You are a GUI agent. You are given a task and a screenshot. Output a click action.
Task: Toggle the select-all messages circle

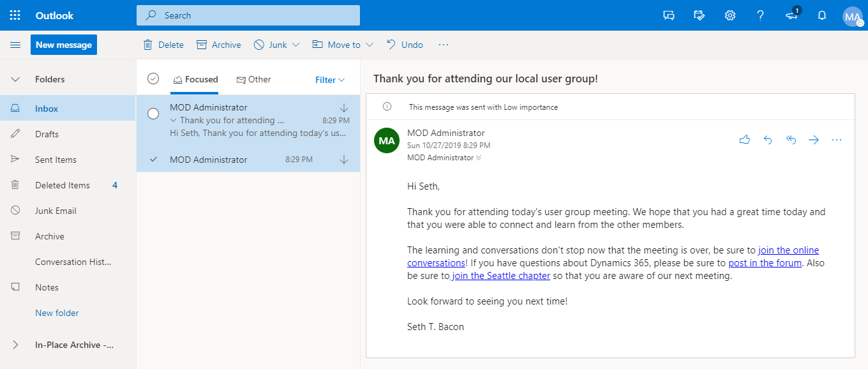pos(153,79)
